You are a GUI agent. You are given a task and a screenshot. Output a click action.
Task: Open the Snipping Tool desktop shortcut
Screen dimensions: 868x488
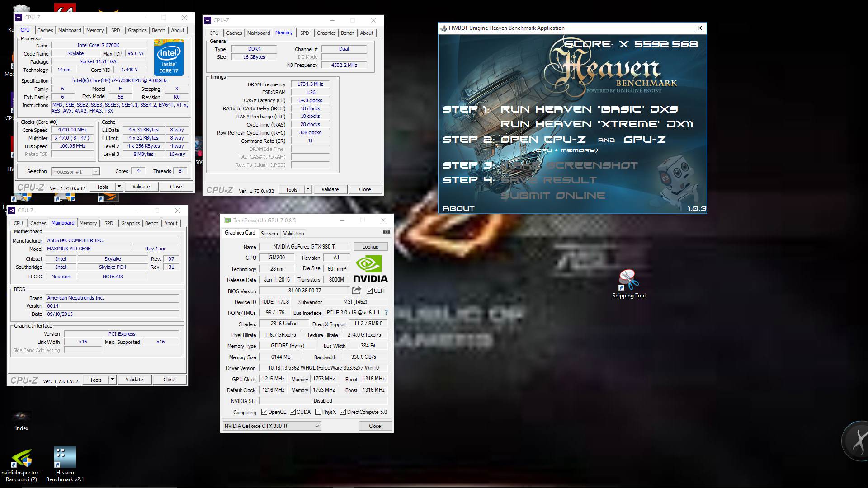tap(629, 284)
